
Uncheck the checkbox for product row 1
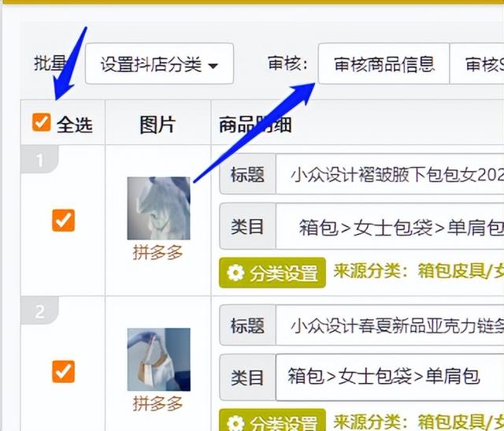63,221
